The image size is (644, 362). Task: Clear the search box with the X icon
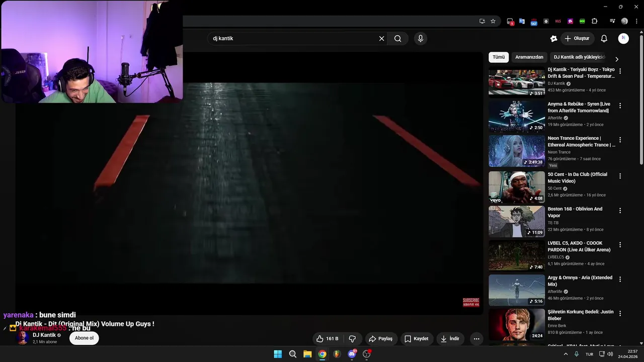[381, 39]
